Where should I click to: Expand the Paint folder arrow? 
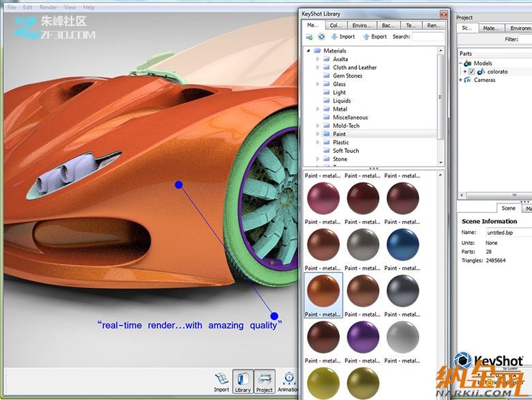318,134
